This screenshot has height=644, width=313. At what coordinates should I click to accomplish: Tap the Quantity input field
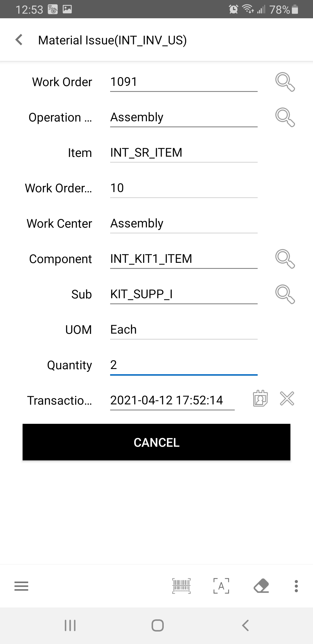183,365
